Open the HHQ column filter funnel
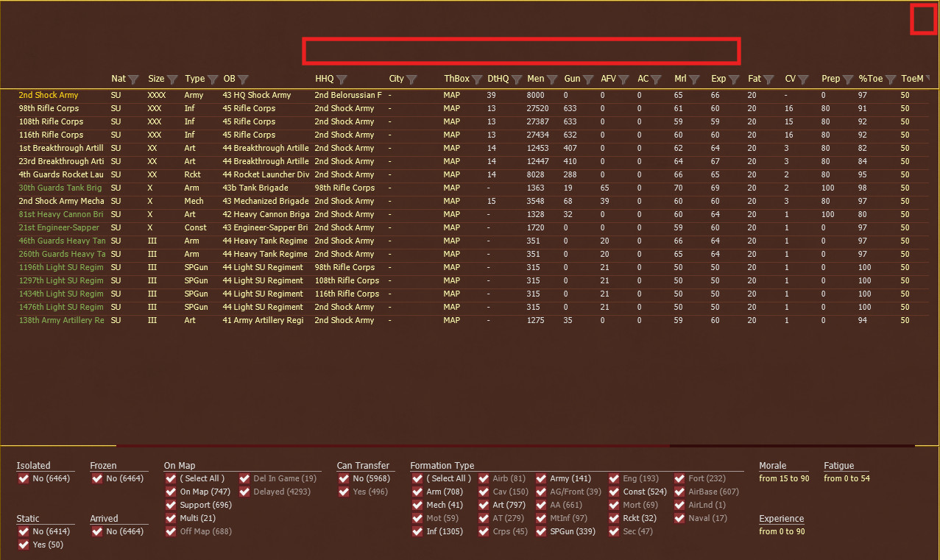The image size is (940, 560). click(342, 79)
